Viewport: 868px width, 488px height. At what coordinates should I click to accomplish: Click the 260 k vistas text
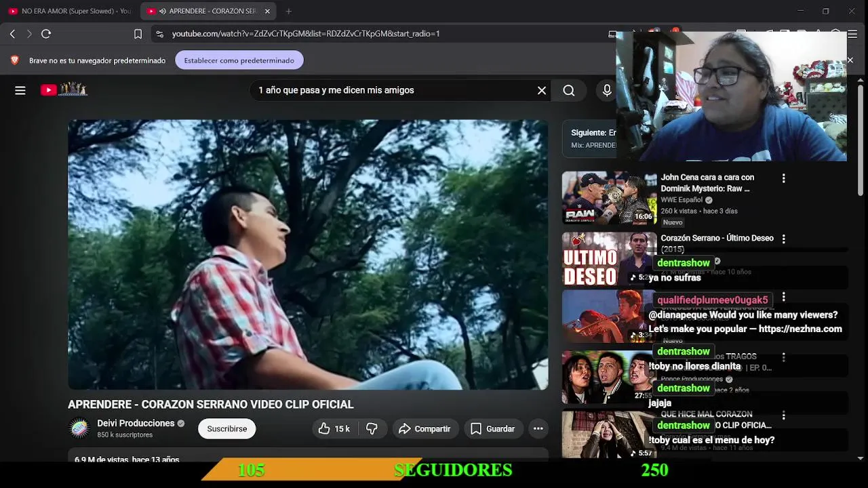pyautogui.click(x=679, y=211)
